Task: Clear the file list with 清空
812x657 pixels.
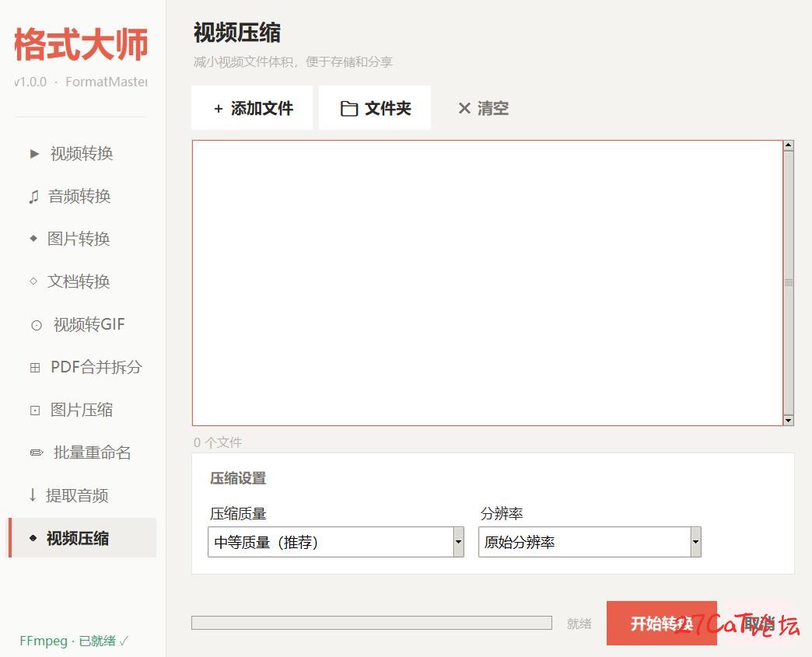Action: 483,108
